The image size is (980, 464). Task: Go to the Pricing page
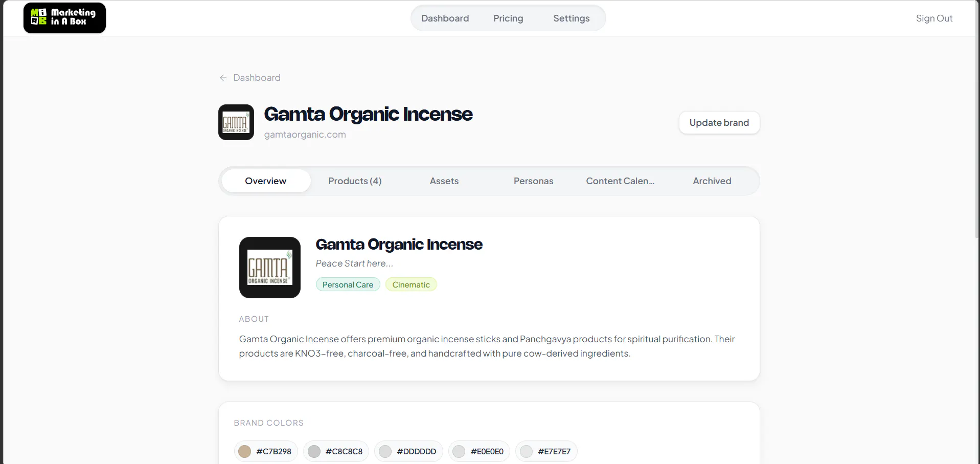[508, 18]
